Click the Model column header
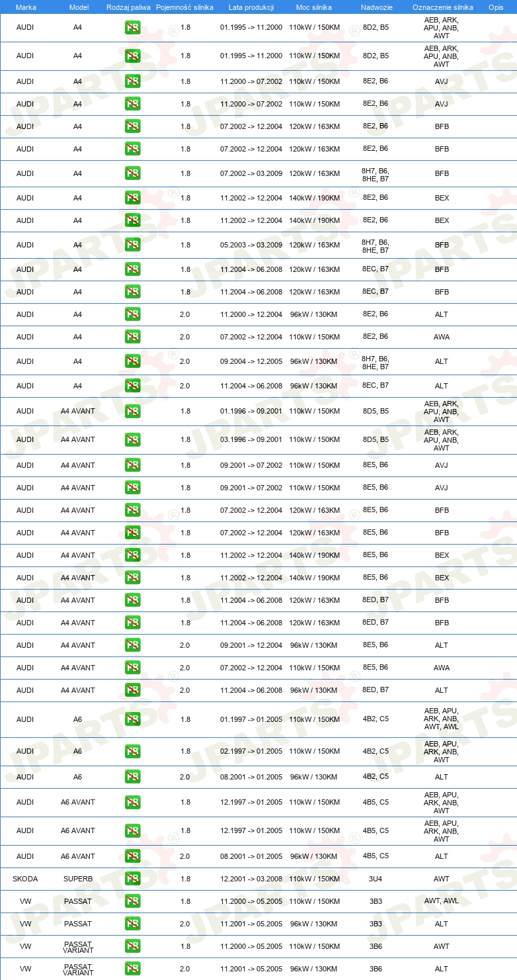 click(x=78, y=7)
